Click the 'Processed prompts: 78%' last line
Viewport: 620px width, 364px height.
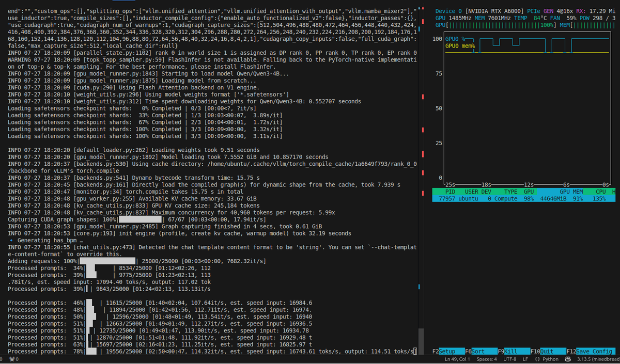211,351
